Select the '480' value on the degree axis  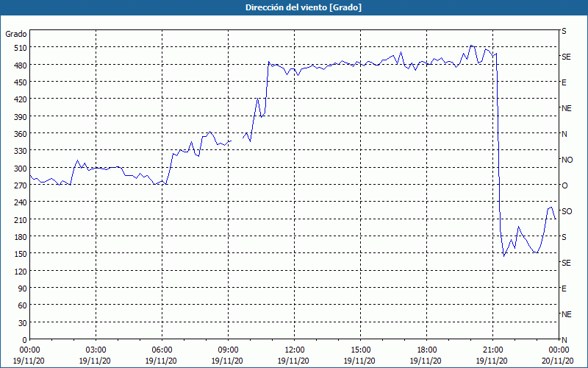(21, 65)
